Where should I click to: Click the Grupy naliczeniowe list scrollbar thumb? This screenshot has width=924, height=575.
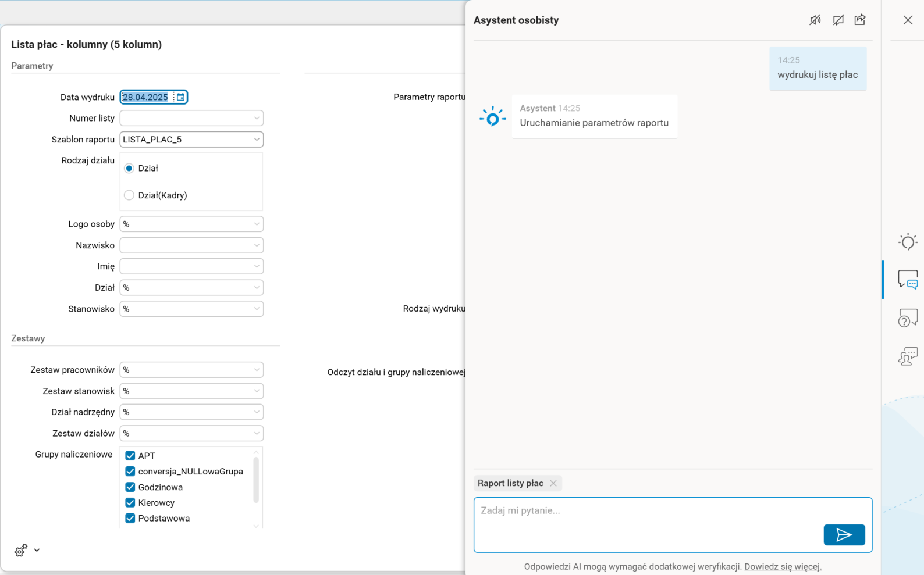coord(256,480)
